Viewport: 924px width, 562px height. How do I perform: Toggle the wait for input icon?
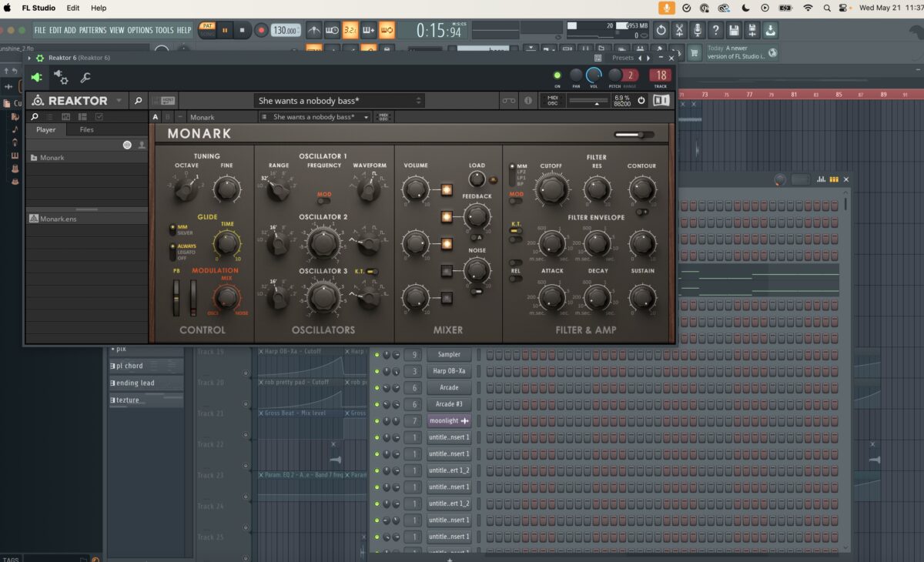click(332, 31)
